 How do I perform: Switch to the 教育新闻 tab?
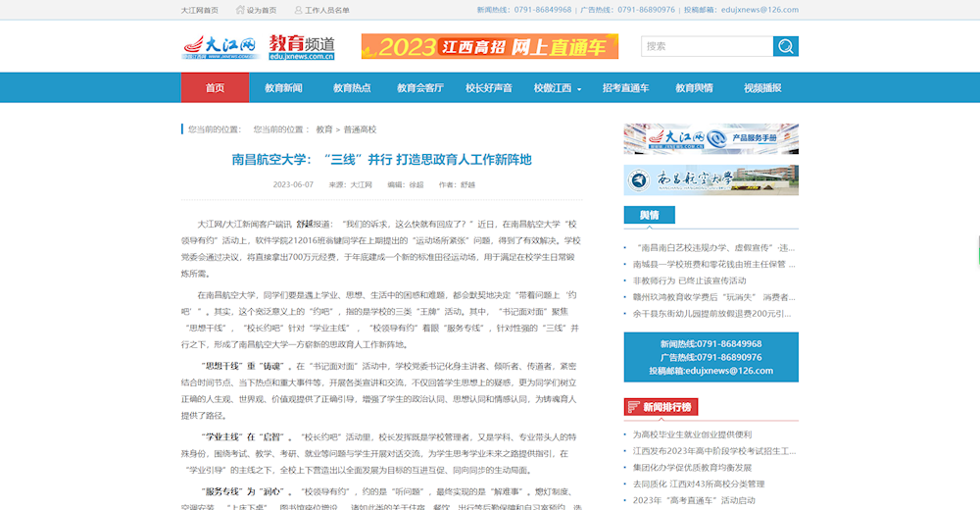pyautogui.click(x=283, y=88)
